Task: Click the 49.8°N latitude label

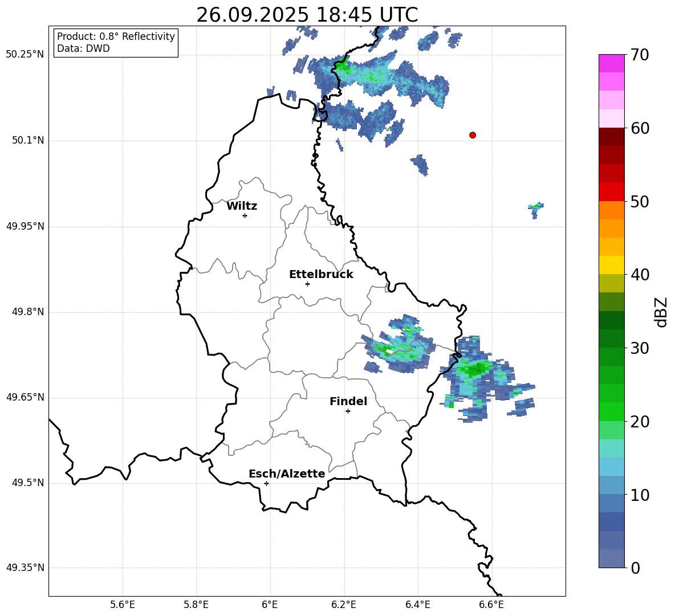Action: 29,312
